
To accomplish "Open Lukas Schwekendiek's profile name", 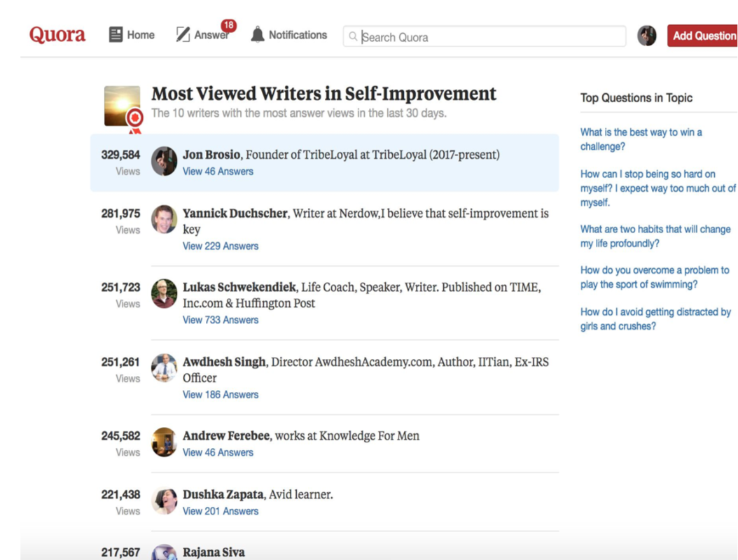I will pos(239,287).
